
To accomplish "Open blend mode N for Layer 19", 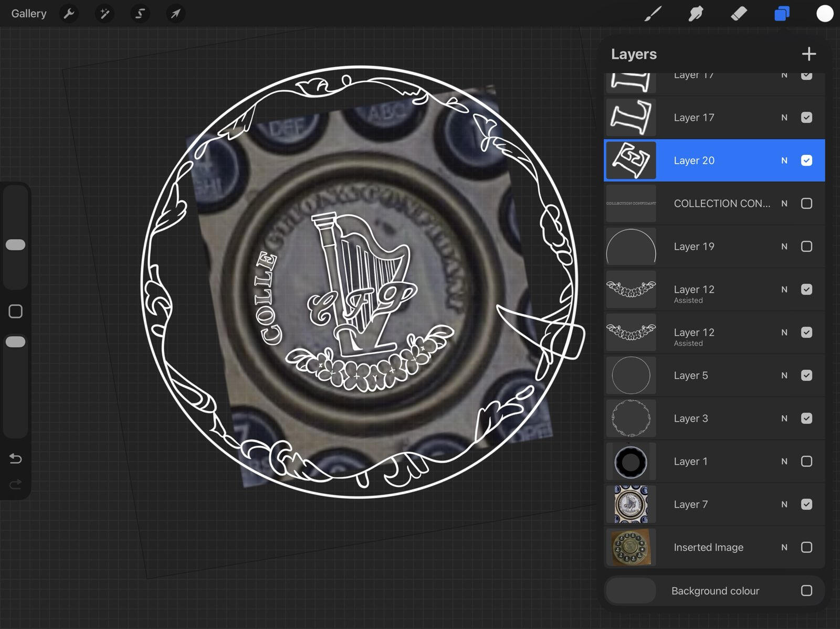I will point(784,247).
